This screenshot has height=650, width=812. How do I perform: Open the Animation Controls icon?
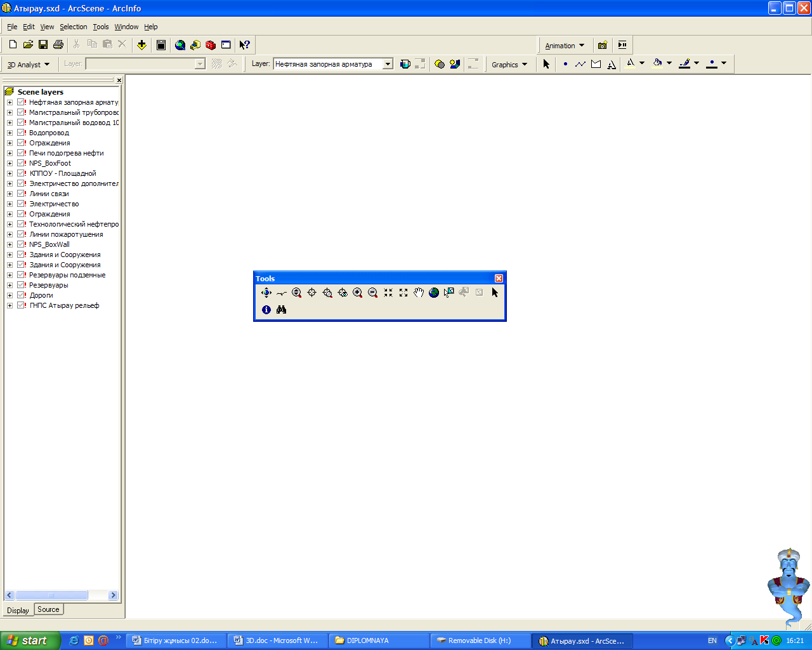tap(622, 45)
